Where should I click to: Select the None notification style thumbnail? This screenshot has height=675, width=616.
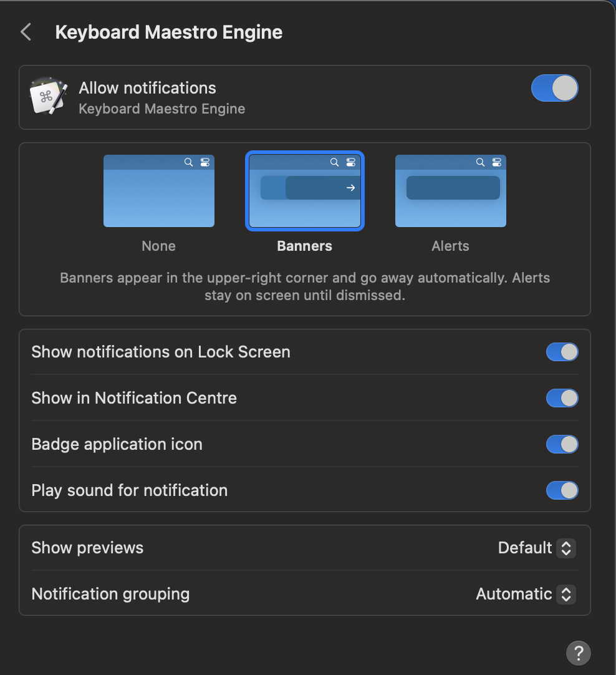pyautogui.click(x=159, y=191)
